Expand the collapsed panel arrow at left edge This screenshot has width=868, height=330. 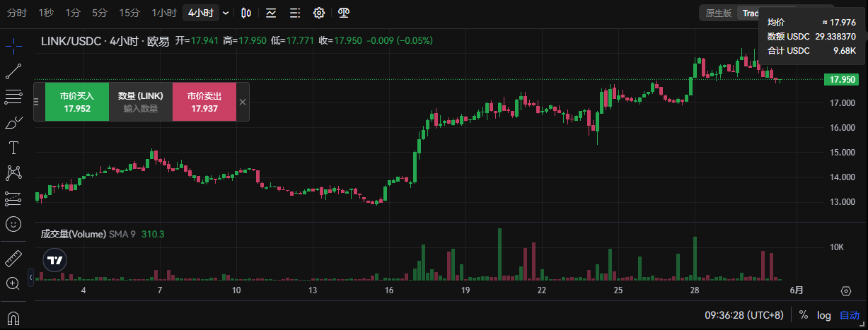(x=30, y=278)
